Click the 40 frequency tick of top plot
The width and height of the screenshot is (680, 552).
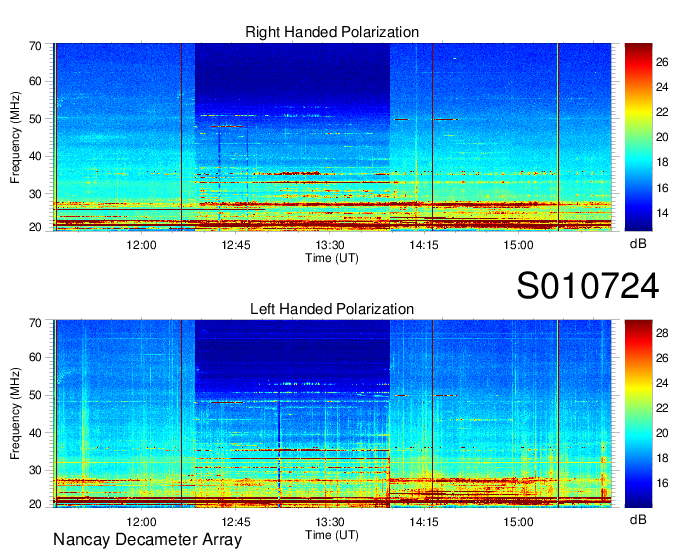[35, 157]
